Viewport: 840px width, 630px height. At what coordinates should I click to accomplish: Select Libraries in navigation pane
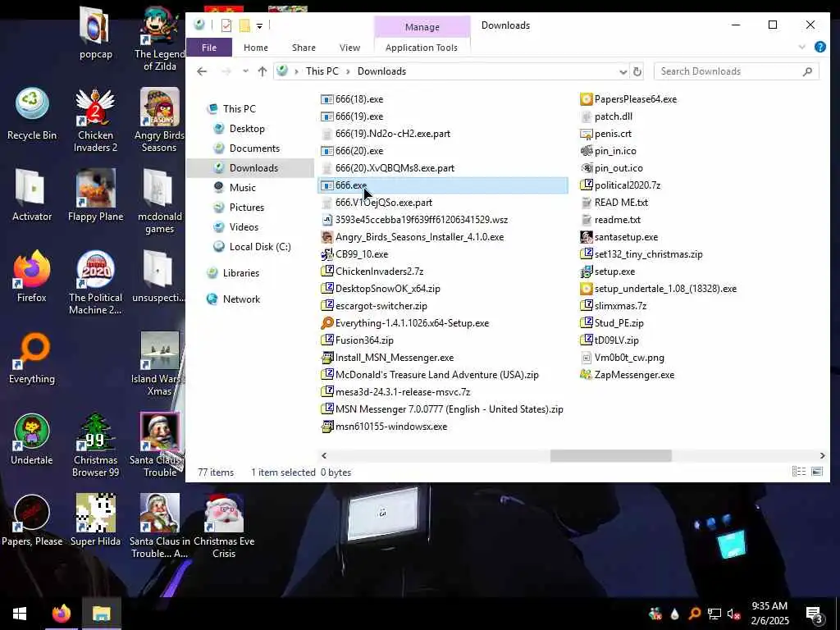[240, 272]
